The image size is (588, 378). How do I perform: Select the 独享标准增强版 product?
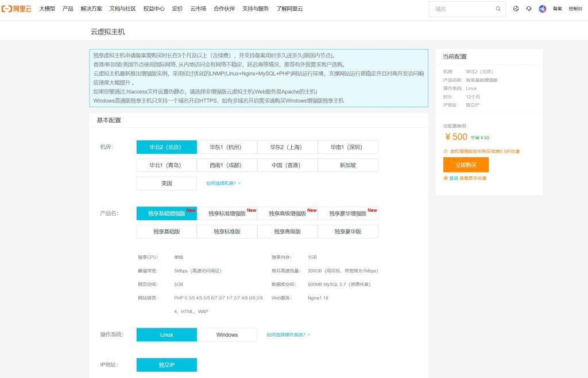(227, 213)
